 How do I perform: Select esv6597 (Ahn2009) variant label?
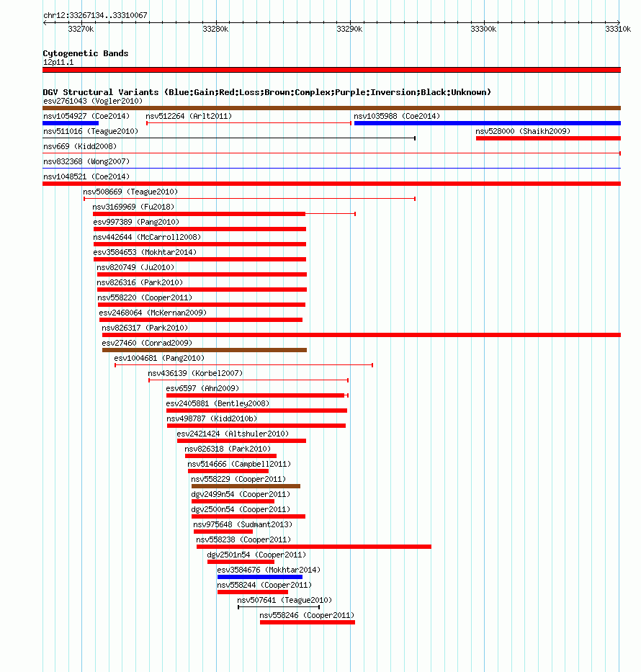pyautogui.click(x=202, y=389)
